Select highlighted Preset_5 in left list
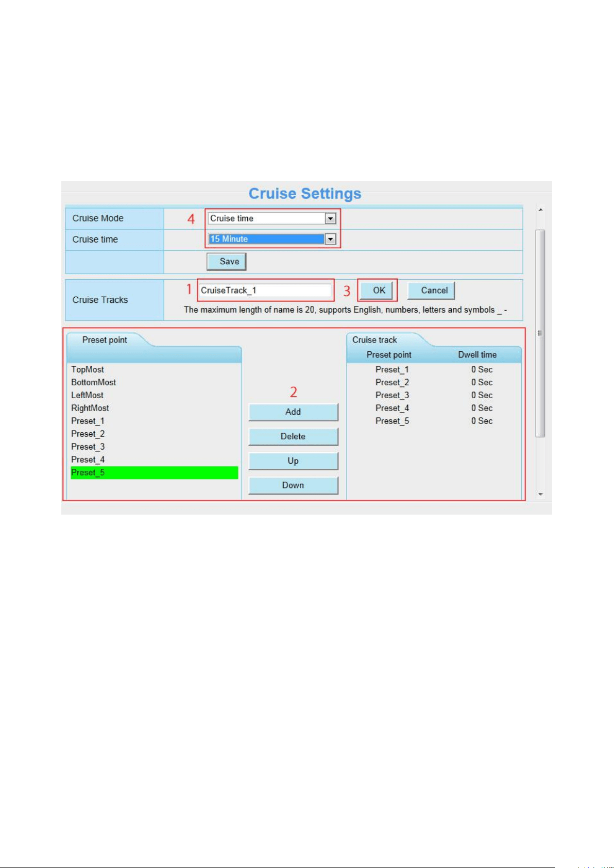 (x=155, y=473)
